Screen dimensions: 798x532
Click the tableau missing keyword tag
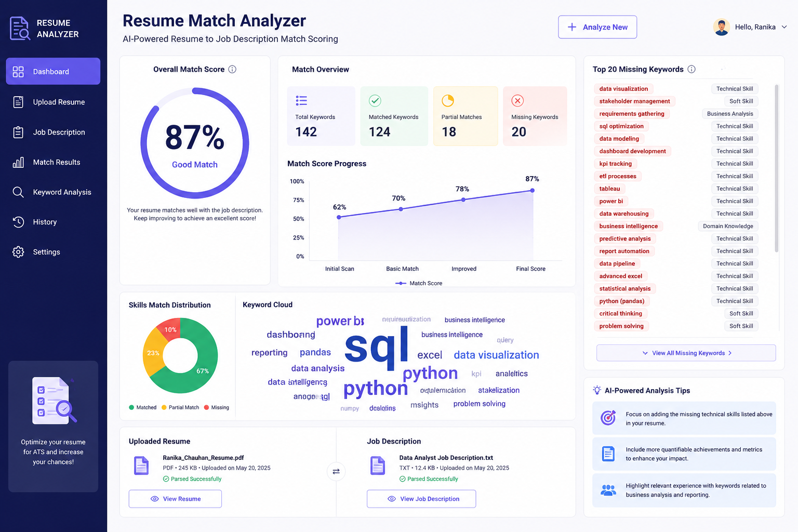click(x=609, y=189)
